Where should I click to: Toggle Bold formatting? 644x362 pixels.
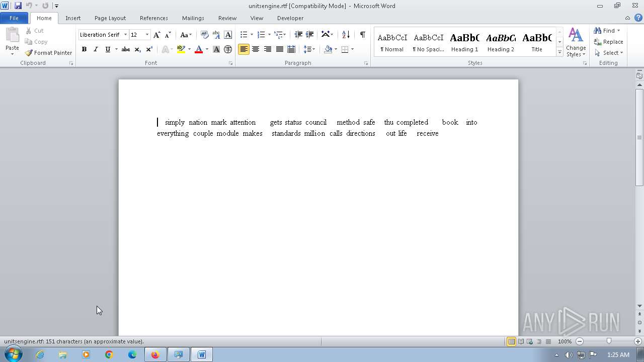click(x=84, y=49)
